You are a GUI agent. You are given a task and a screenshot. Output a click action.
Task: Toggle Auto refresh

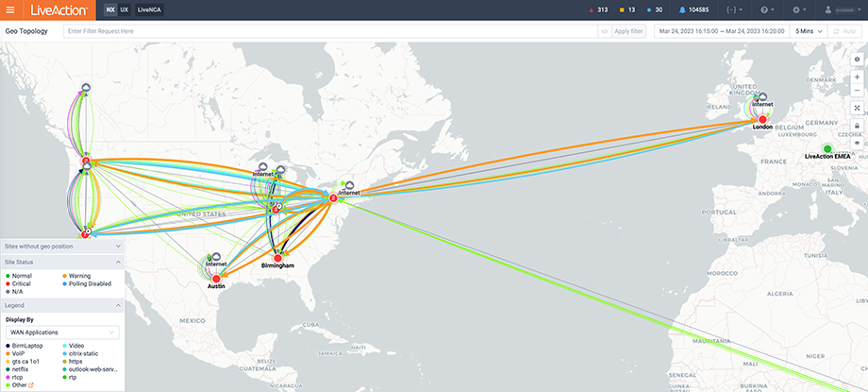click(x=848, y=31)
